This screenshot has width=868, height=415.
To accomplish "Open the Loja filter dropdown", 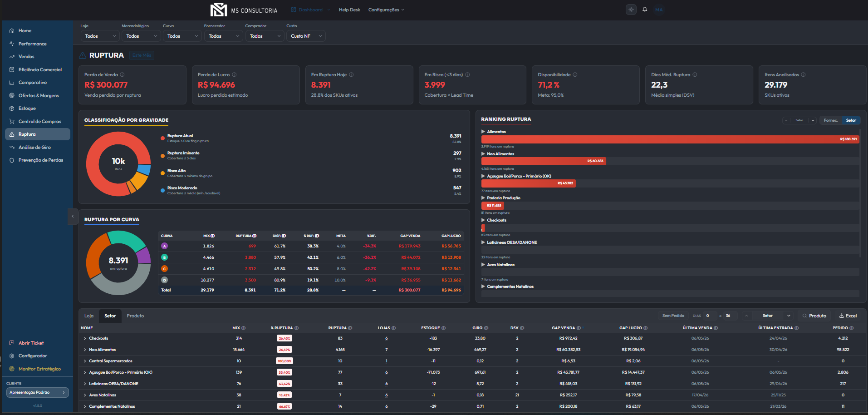I will click(100, 36).
